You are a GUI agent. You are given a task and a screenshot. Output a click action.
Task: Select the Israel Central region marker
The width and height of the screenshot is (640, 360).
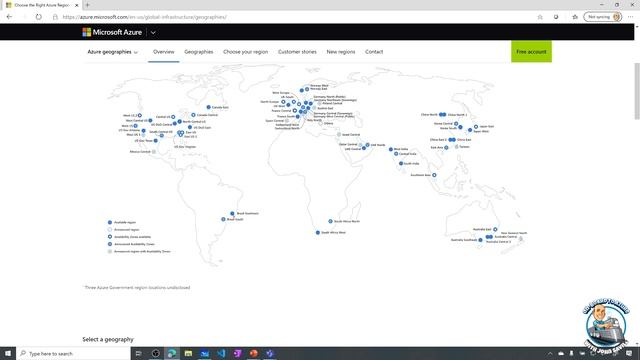pyautogui.click(x=339, y=134)
